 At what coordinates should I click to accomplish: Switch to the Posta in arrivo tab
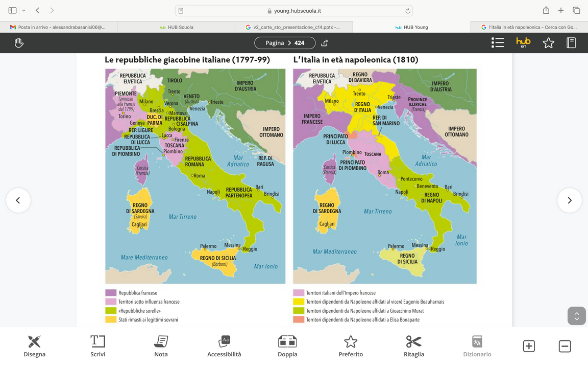[x=58, y=27]
